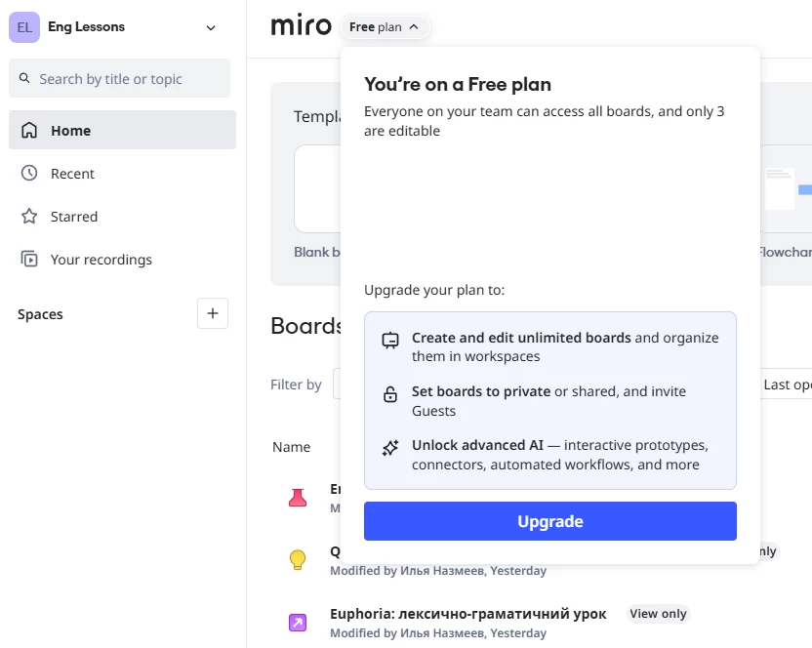
Task: Open the Home section
Action: [122, 130]
